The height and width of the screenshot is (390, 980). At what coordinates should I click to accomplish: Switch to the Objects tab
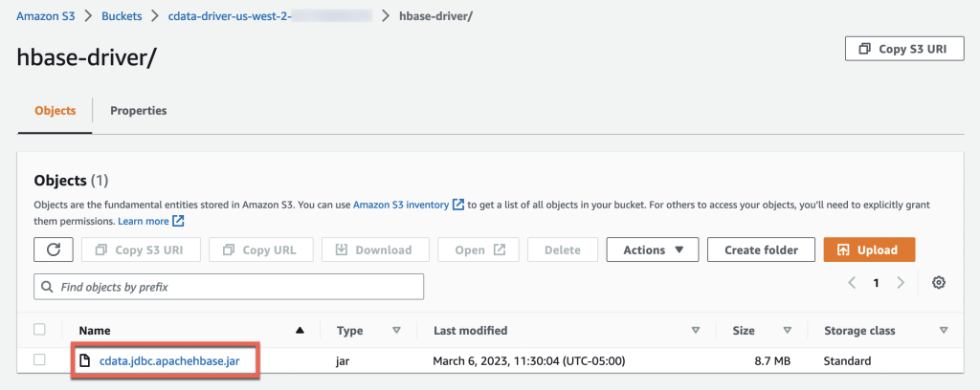[x=55, y=111]
